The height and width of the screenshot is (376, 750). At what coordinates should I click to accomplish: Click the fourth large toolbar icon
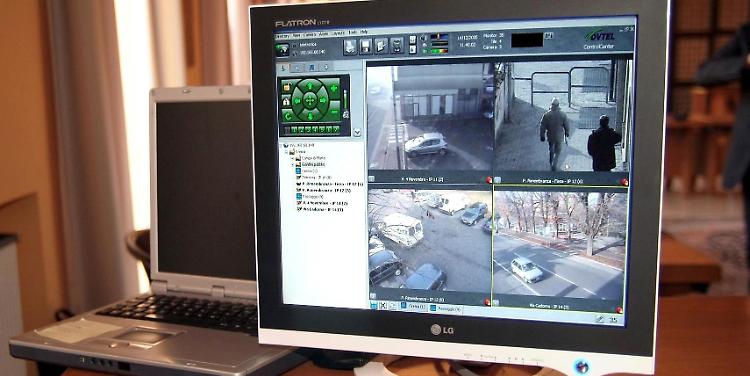pos(397,46)
